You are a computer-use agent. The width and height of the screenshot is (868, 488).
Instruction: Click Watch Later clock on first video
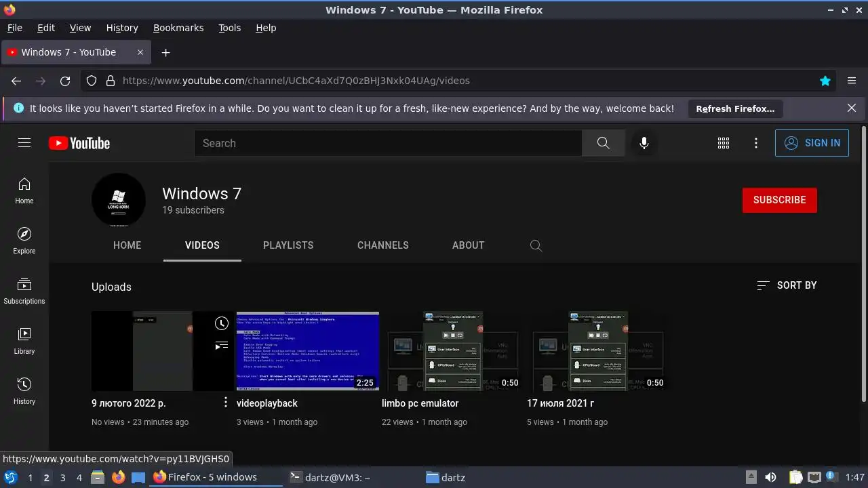click(221, 323)
